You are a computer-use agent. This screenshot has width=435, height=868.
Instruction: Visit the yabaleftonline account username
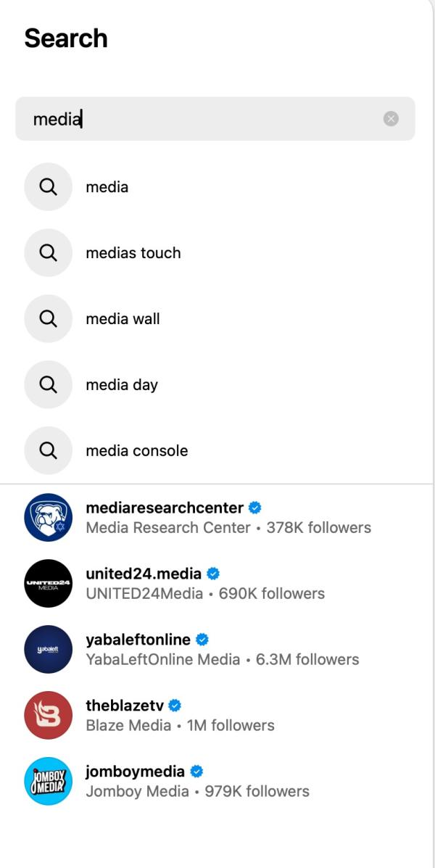click(x=138, y=640)
